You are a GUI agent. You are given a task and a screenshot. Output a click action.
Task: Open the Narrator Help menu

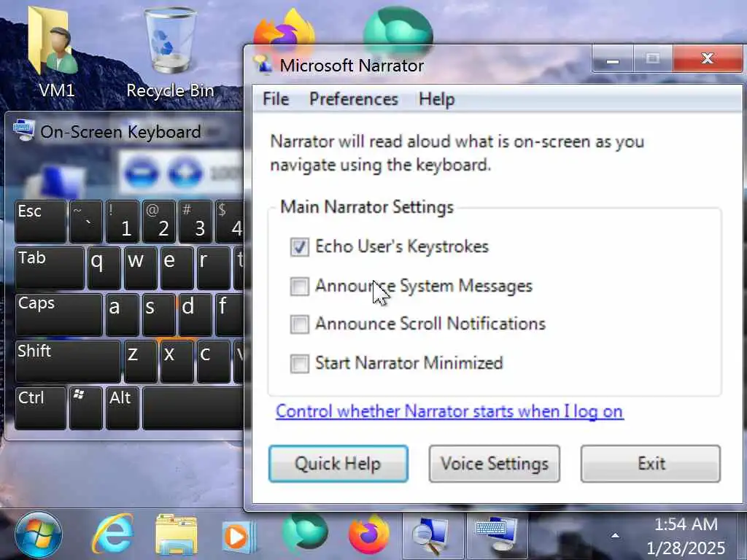click(436, 99)
